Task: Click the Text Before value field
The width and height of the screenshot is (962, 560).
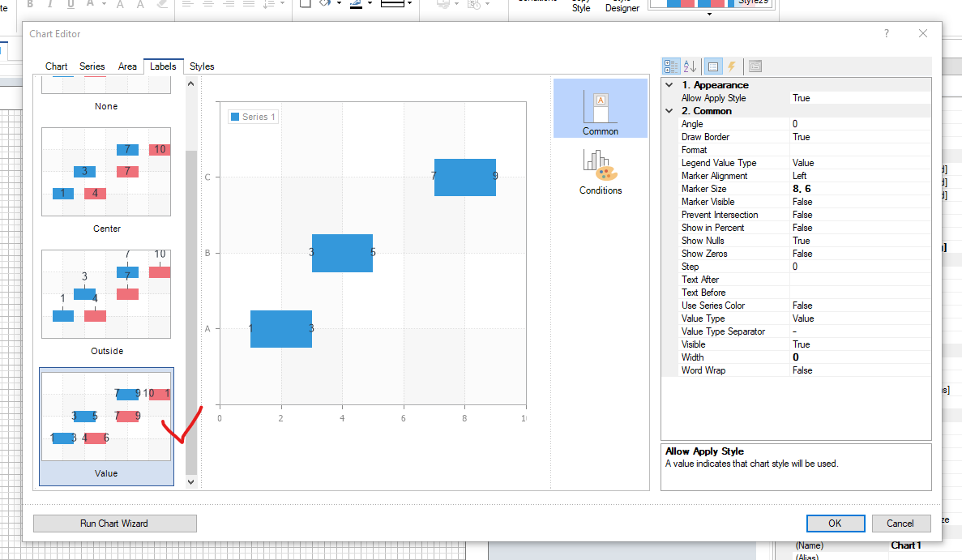Action: click(860, 293)
